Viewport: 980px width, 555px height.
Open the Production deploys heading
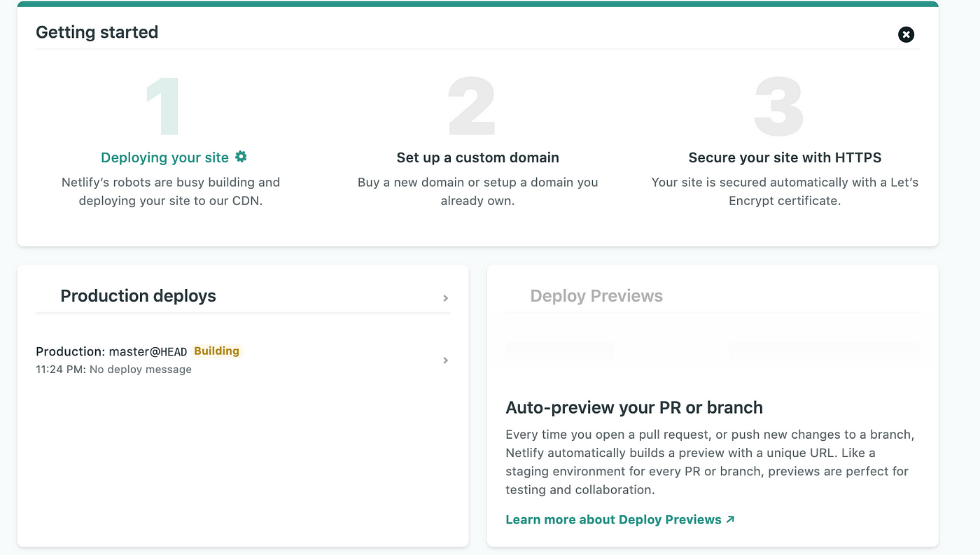click(139, 296)
